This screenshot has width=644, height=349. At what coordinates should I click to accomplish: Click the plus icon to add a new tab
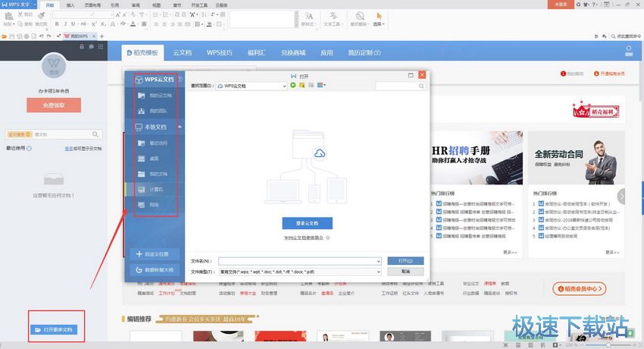tap(102, 36)
